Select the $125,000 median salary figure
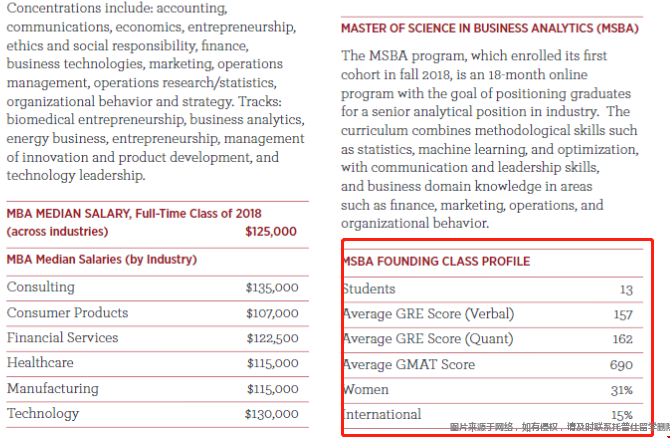The height and width of the screenshot is (438, 670). pyautogui.click(x=271, y=232)
